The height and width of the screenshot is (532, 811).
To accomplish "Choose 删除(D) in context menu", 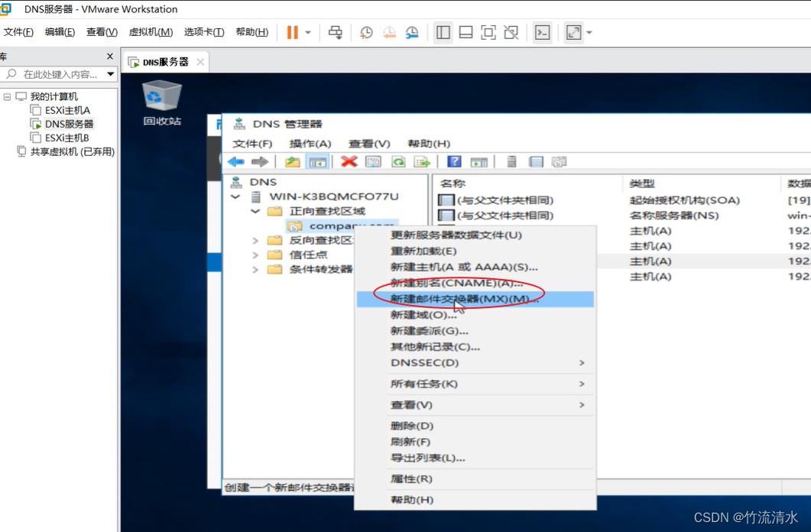I will (475, 426).
